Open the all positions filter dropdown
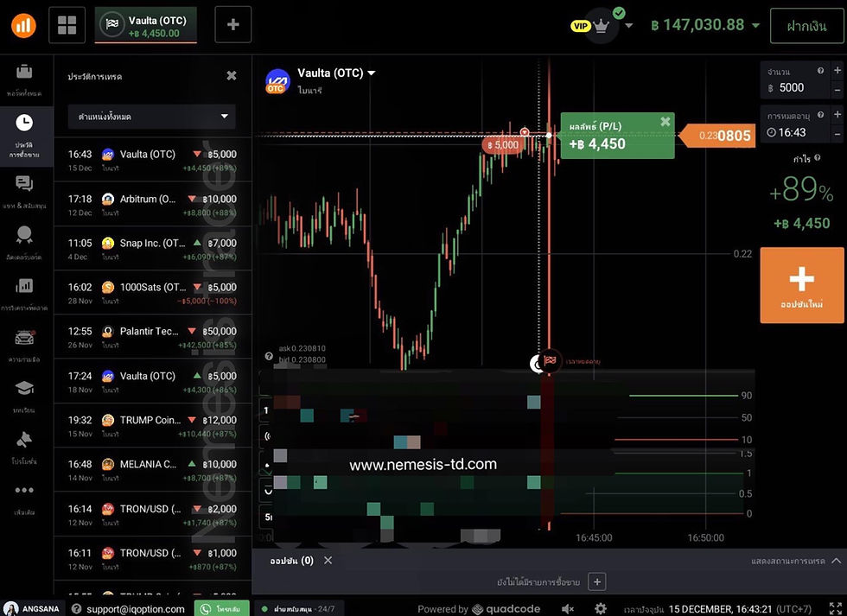 click(152, 116)
